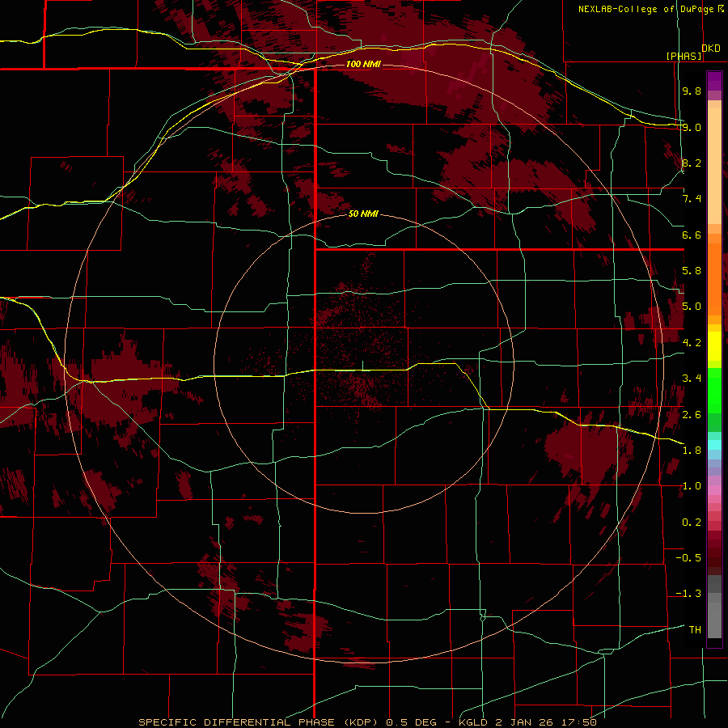Click the 8.2 value on color scale
This screenshot has width=728, height=728.
pyautogui.click(x=692, y=163)
